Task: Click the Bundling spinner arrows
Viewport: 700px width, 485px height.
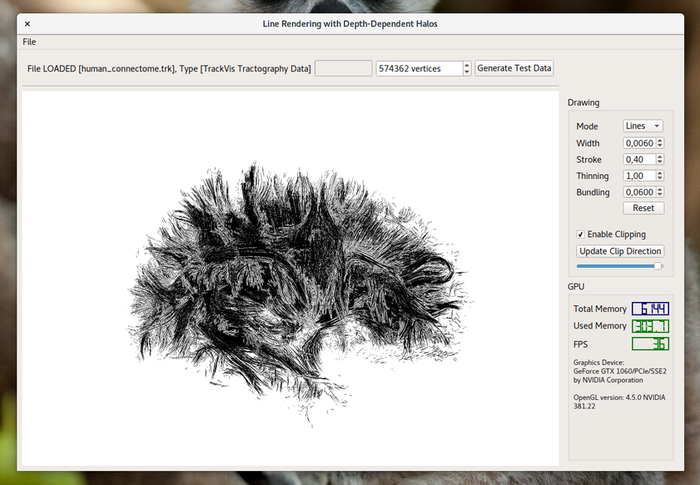Action: [x=660, y=192]
